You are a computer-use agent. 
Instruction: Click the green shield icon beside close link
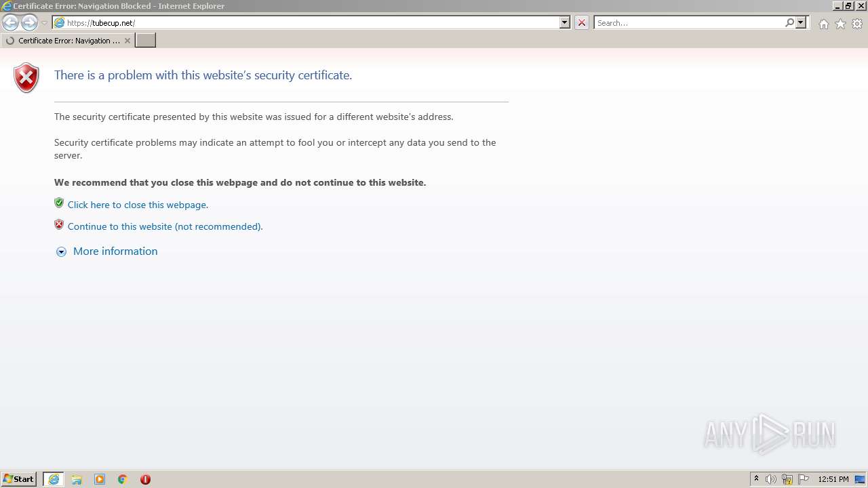[59, 203]
